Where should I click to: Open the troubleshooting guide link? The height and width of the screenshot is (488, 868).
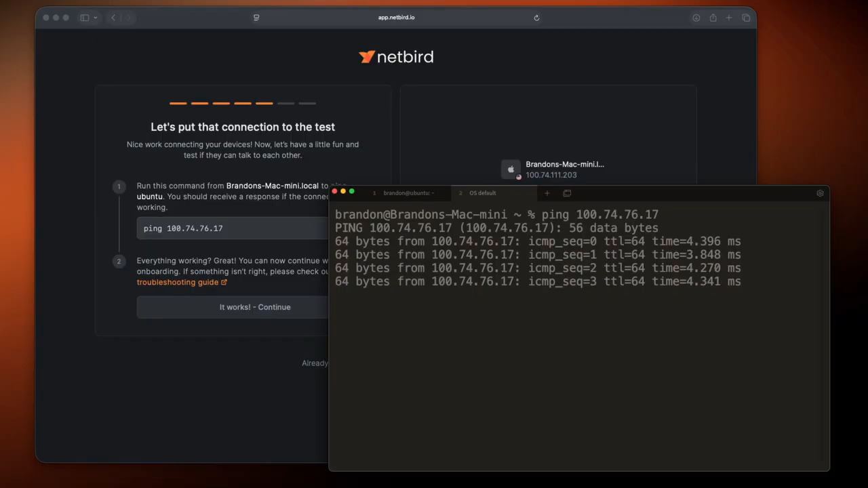click(178, 282)
